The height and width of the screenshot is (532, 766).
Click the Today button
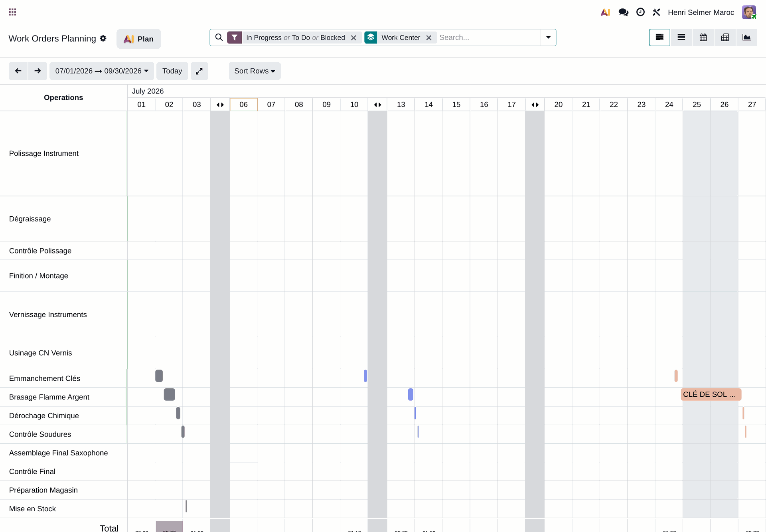(x=172, y=71)
